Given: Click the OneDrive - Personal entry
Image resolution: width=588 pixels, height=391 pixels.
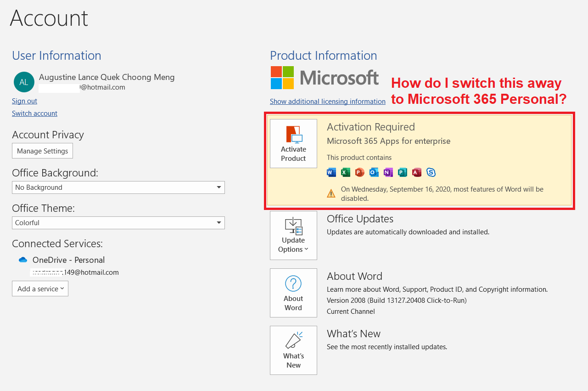Looking at the screenshot, I should [68, 260].
